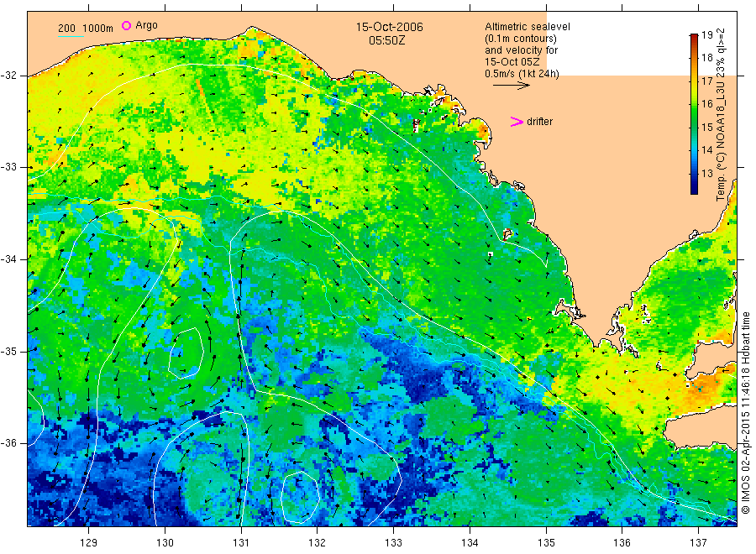Click the colorbar value 17
The image size is (756, 554).
(x=706, y=81)
